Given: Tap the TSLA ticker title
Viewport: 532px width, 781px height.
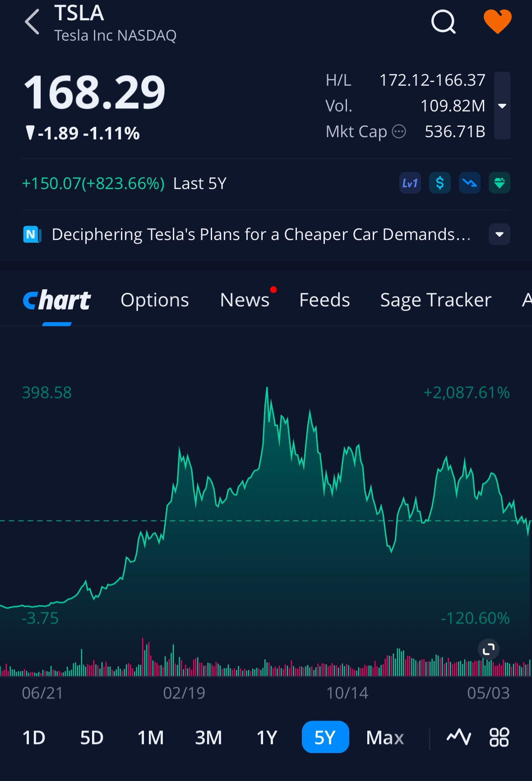Looking at the screenshot, I should [79, 13].
